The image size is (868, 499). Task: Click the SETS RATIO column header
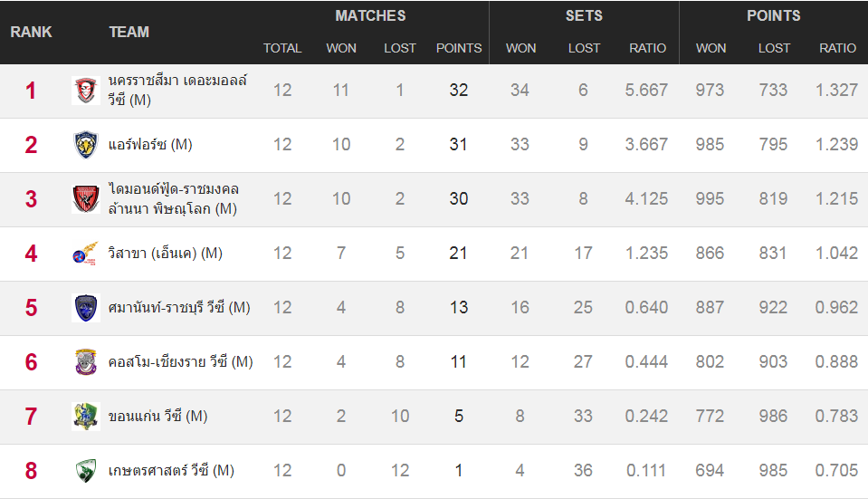tap(647, 48)
